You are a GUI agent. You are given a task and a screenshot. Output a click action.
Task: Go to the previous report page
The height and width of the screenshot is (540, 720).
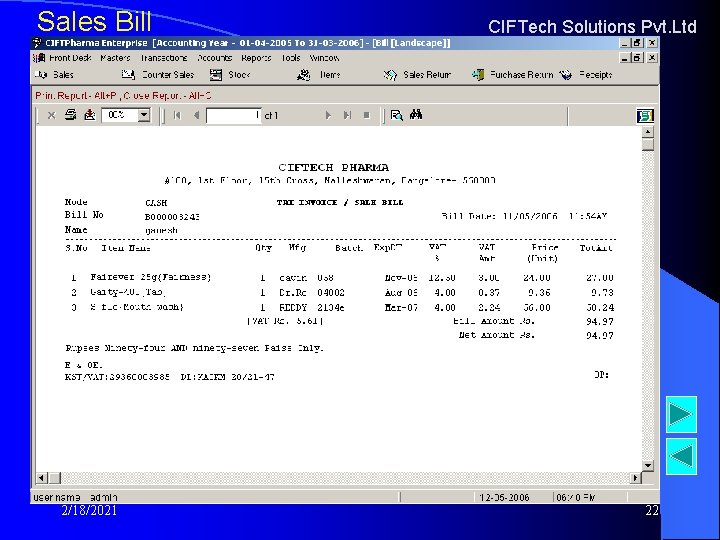coord(196,115)
